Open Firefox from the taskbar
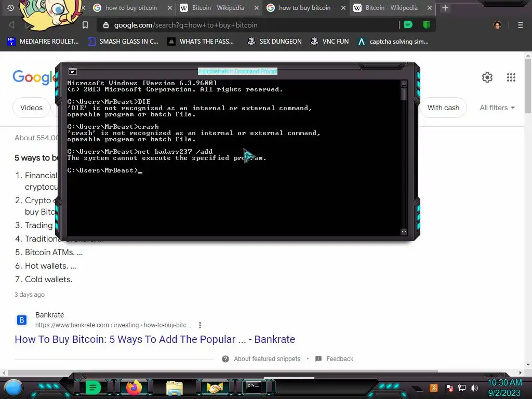 (134, 388)
